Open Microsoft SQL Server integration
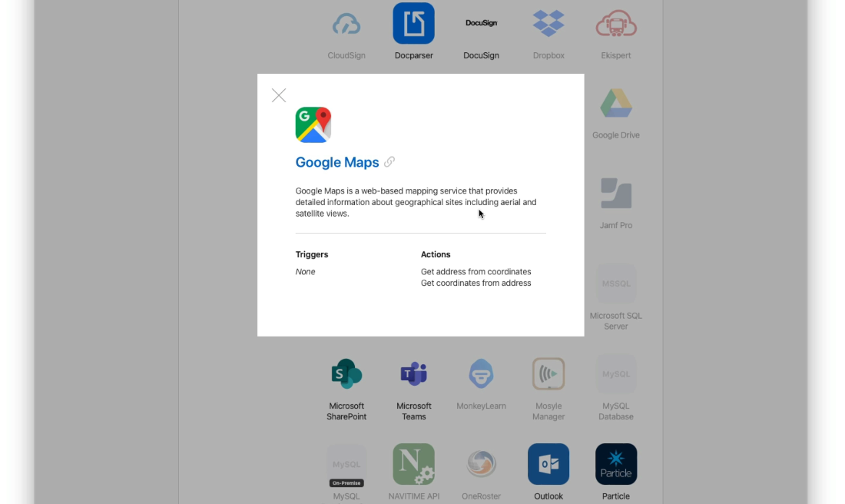The image size is (845, 504). coord(616,284)
